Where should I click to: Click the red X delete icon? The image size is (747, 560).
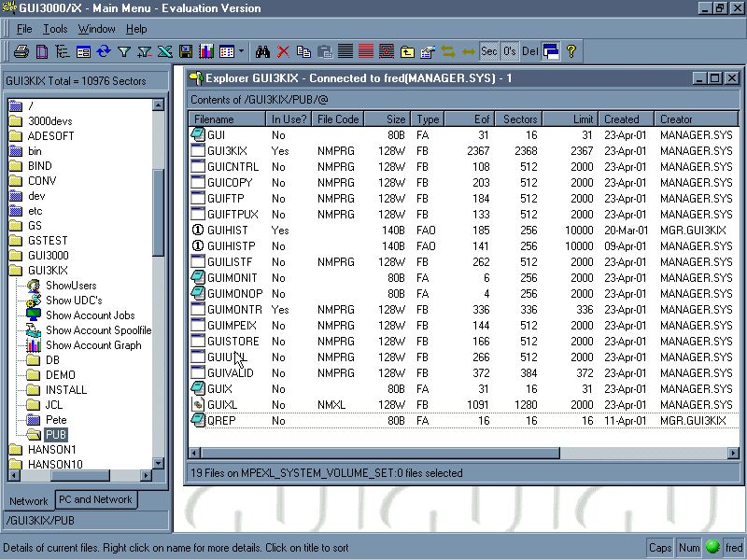283,51
